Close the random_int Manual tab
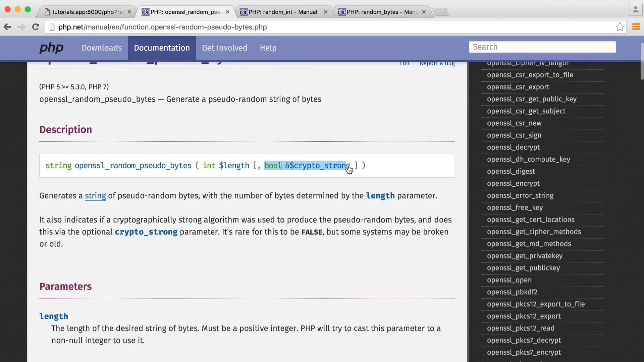Image resolution: width=644 pixels, height=362 pixels. (x=325, y=12)
